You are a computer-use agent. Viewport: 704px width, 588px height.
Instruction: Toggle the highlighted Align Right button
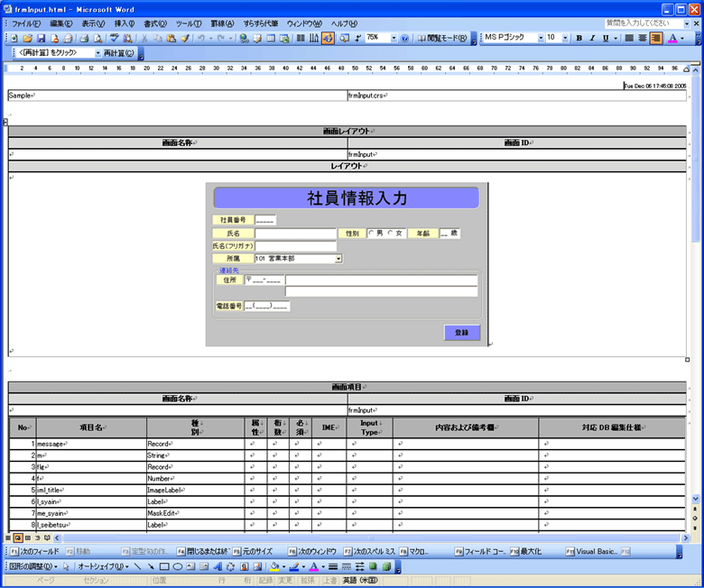click(x=656, y=39)
